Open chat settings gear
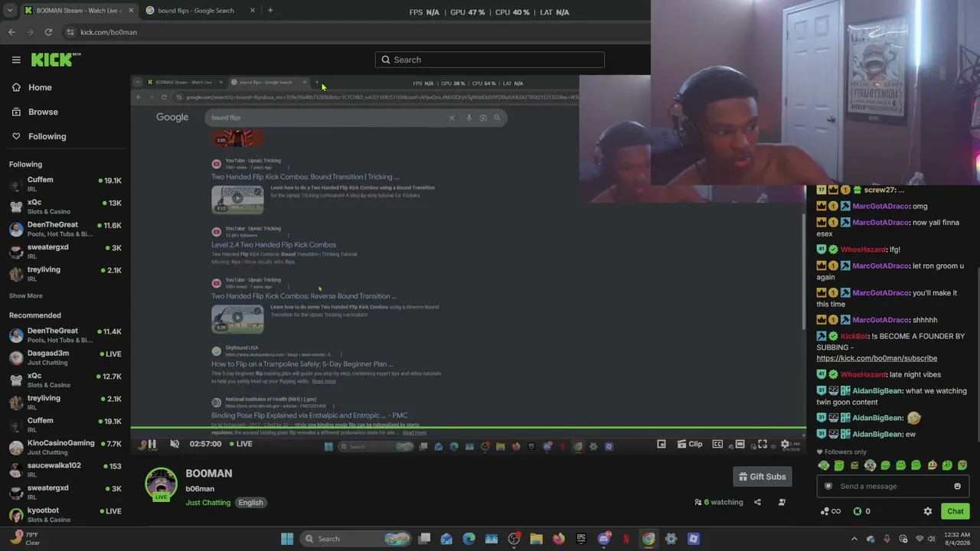The image size is (980, 551). (x=928, y=511)
